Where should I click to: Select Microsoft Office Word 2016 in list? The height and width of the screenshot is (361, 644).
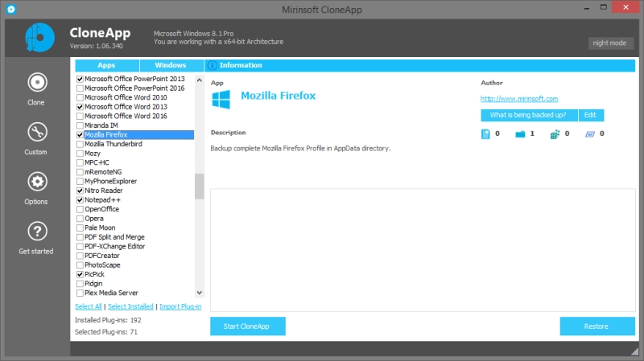(x=126, y=116)
